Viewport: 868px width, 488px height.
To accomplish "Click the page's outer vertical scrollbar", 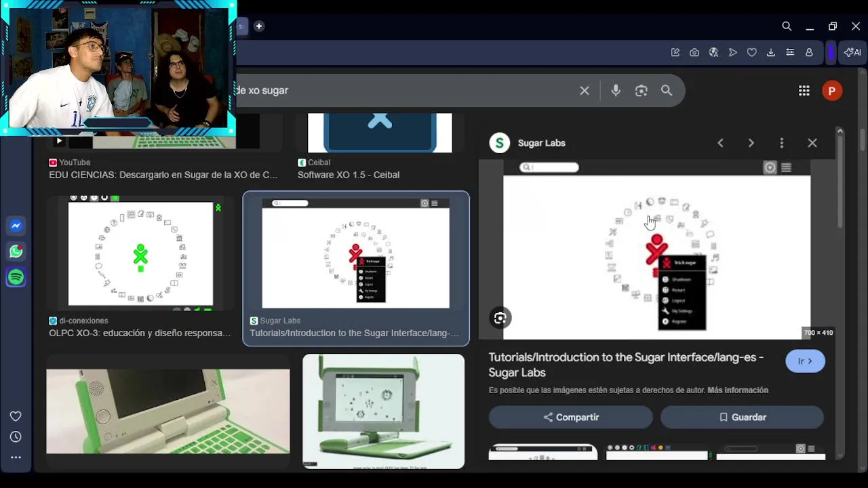I will 863,139.
